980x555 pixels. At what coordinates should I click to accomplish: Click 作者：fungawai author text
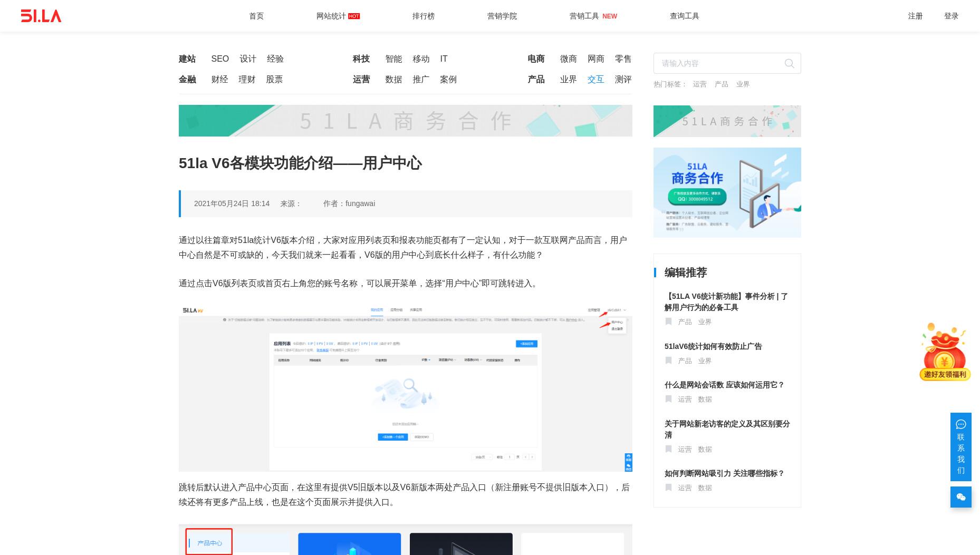coord(349,203)
